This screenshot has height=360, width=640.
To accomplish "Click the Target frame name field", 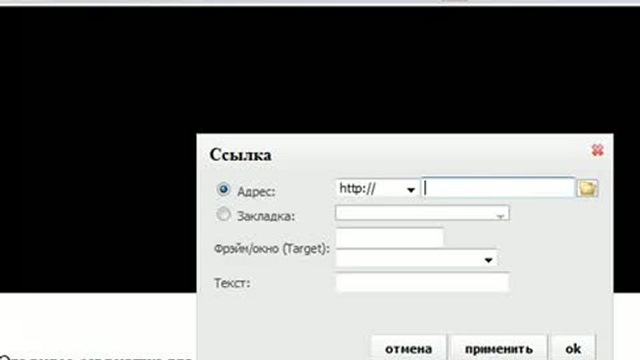I will [x=390, y=237].
